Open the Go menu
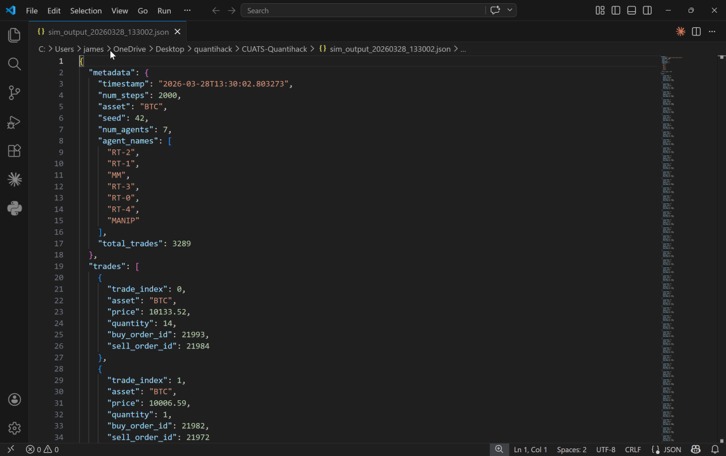The height and width of the screenshot is (456, 726). click(x=143, y=11)
